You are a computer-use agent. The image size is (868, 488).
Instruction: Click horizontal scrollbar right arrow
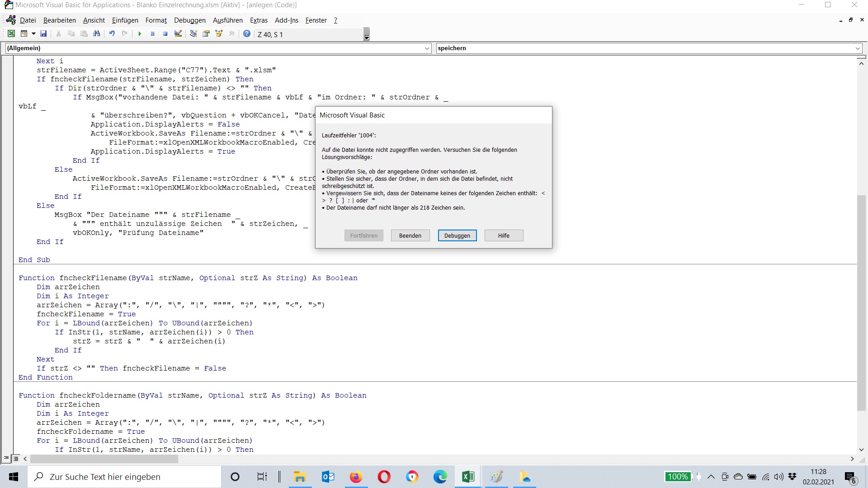click(852, 459)
